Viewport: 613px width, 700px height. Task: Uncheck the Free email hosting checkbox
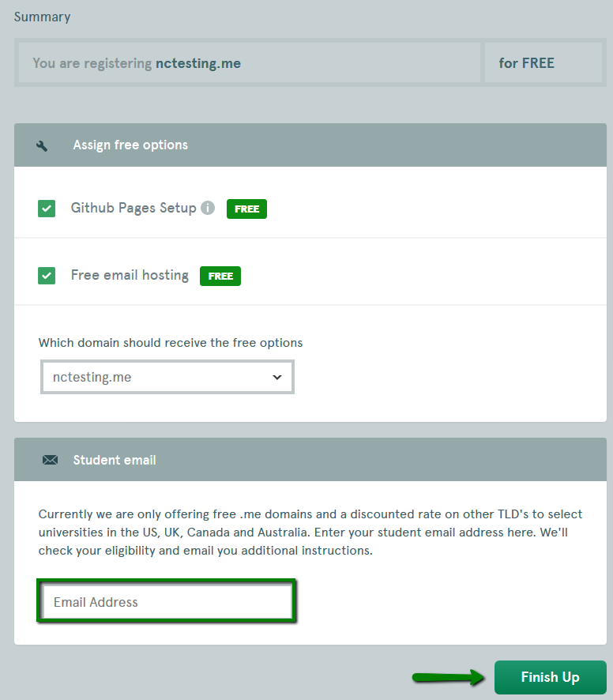coord(47,276)
